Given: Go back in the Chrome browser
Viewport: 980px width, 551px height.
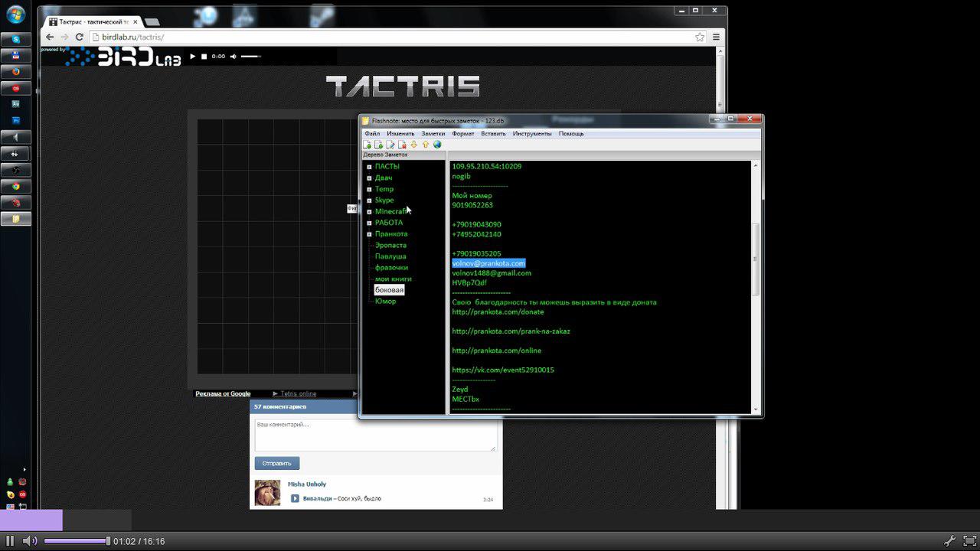Looking at the screenshot, I should tap(50, 37).
